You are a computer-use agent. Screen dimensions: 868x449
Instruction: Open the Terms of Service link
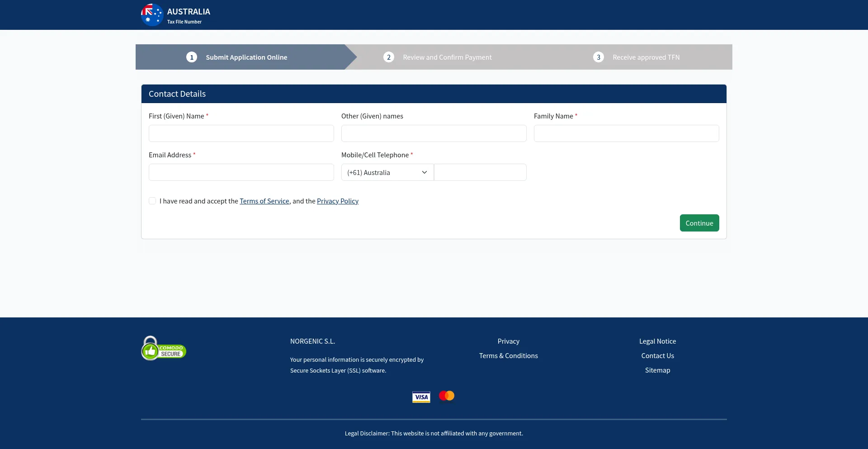point(264,201)
